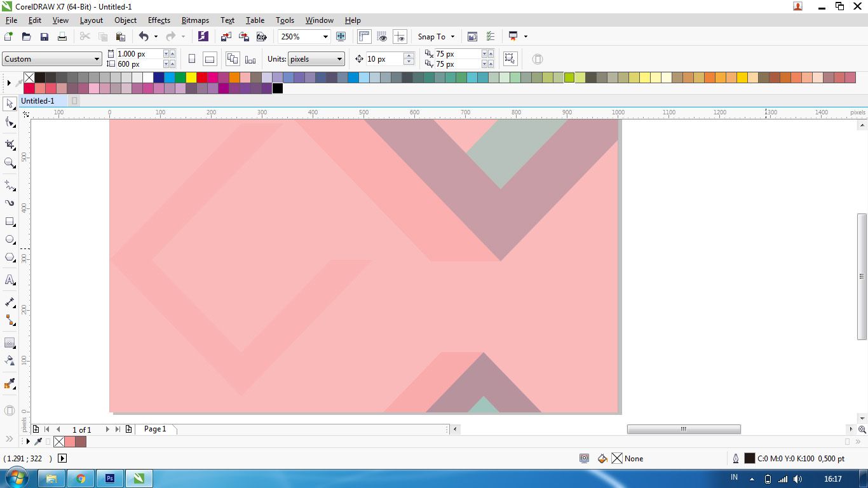
Task: Toggle show guidelines
Action: (400, 37)
